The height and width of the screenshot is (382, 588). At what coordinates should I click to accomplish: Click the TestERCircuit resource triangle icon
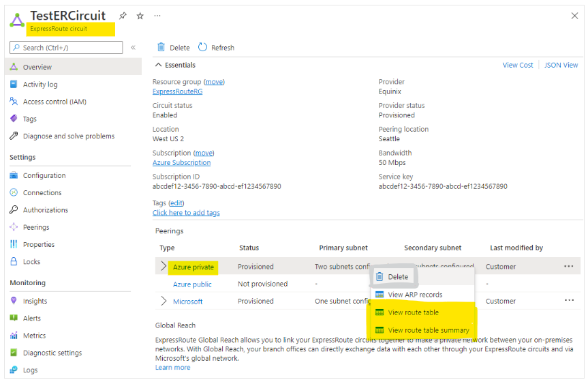pos(17,20)
